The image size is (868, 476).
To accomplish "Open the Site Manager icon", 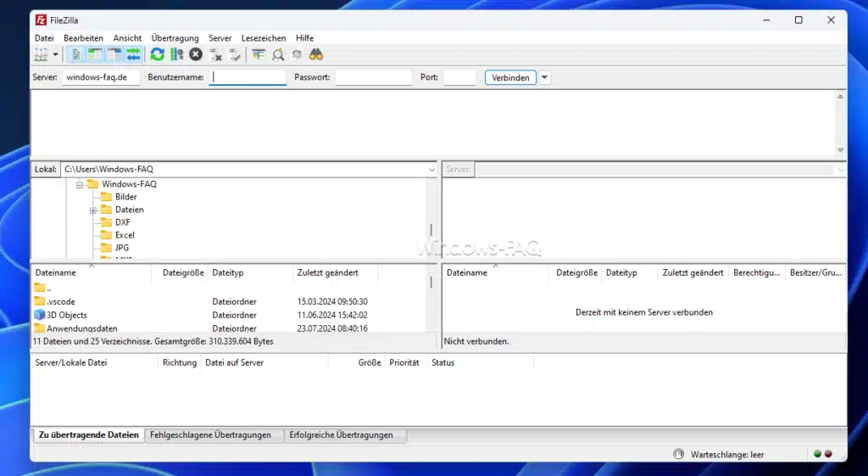I will point(41,54).
